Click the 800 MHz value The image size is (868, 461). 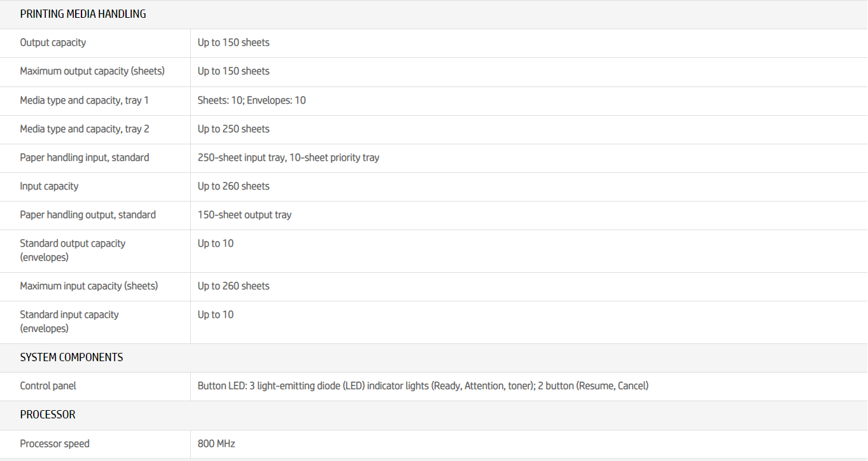point(216,444)
